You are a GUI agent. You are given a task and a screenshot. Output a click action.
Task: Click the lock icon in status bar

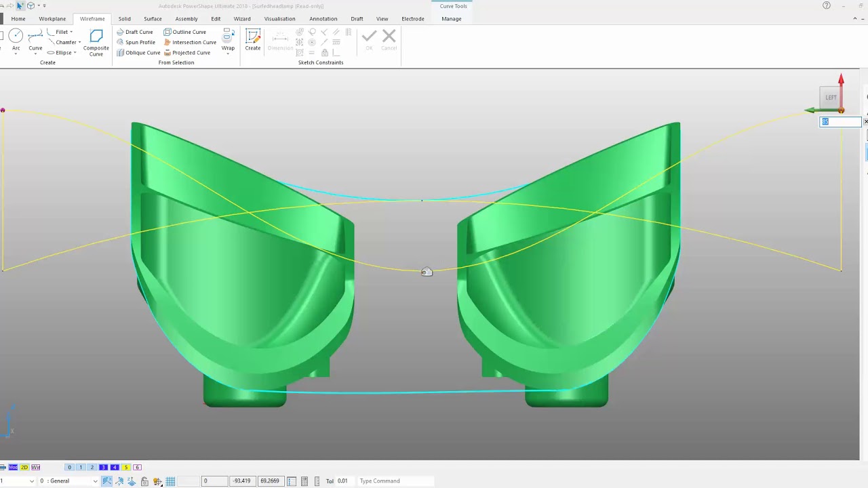(144, 481)
